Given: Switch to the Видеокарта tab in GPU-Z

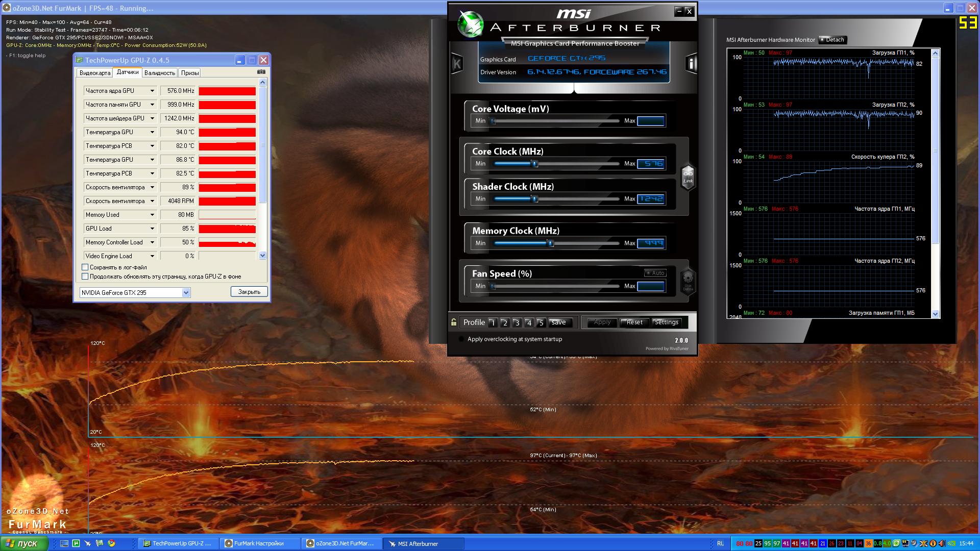Looking at the screenshot, I should pos(95,73).
